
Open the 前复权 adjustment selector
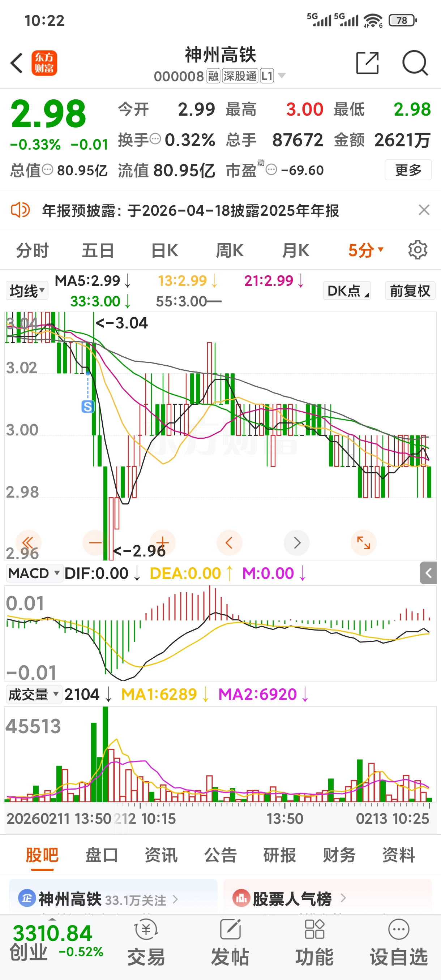click(x=410, y=291)
